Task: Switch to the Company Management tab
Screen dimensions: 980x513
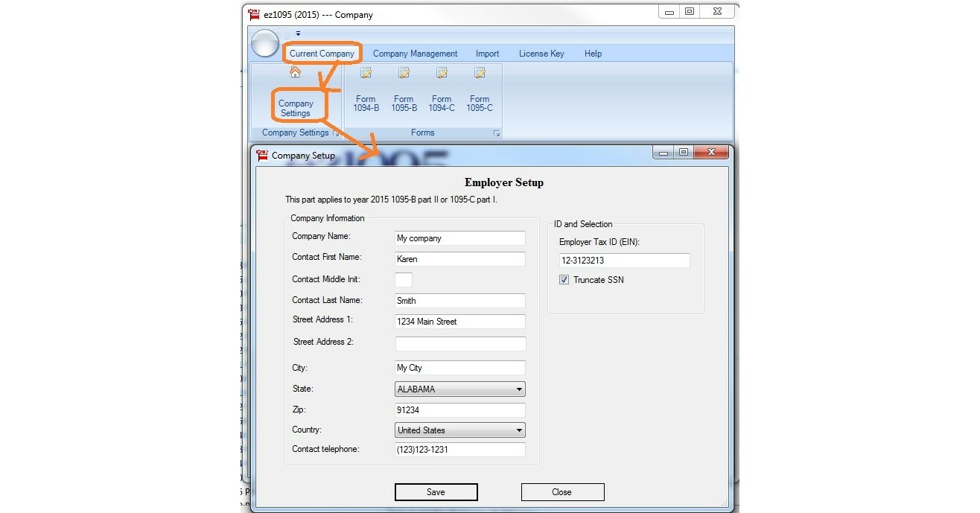Action: pyautogui.click(x=415, y=53)
